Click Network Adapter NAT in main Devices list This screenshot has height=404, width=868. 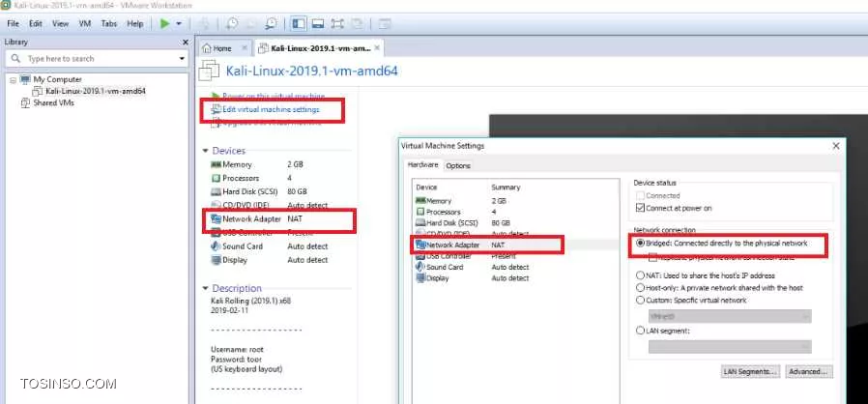click(x=257, y=219)
